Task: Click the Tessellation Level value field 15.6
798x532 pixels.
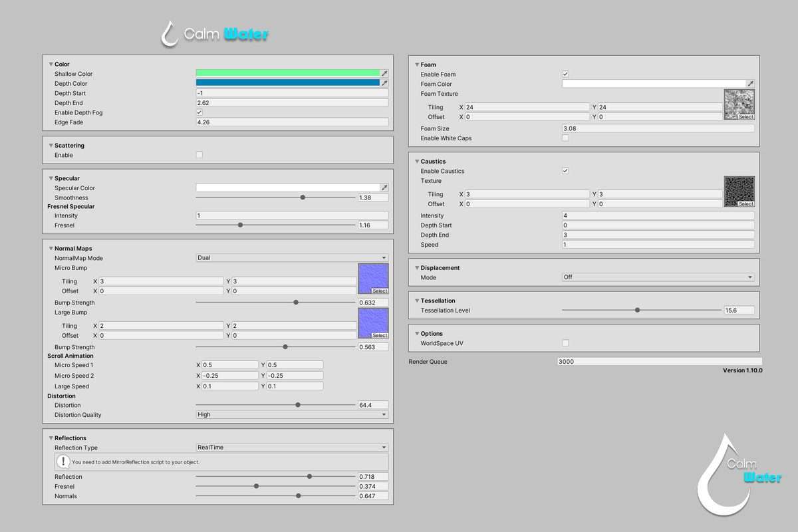Action: 739,311
